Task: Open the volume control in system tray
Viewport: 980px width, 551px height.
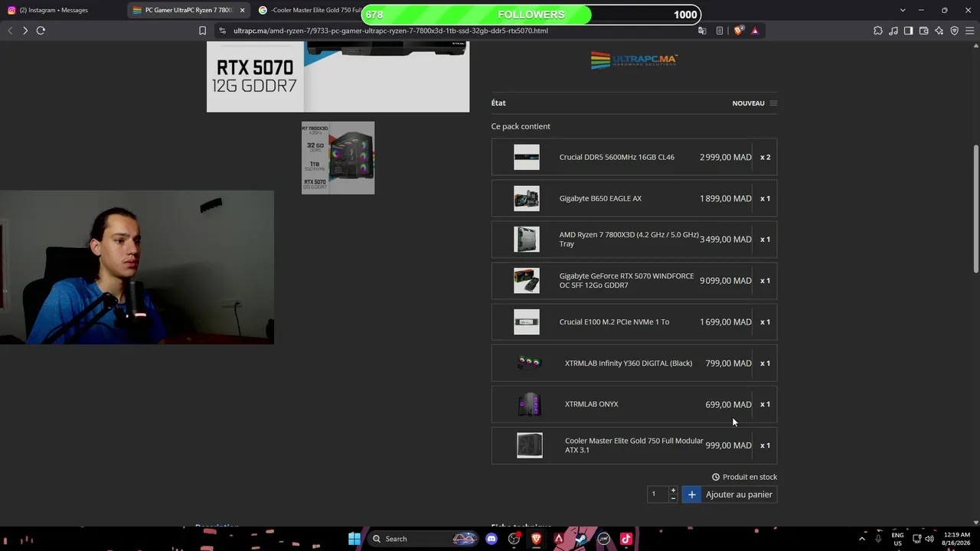Action: point(929,539)
